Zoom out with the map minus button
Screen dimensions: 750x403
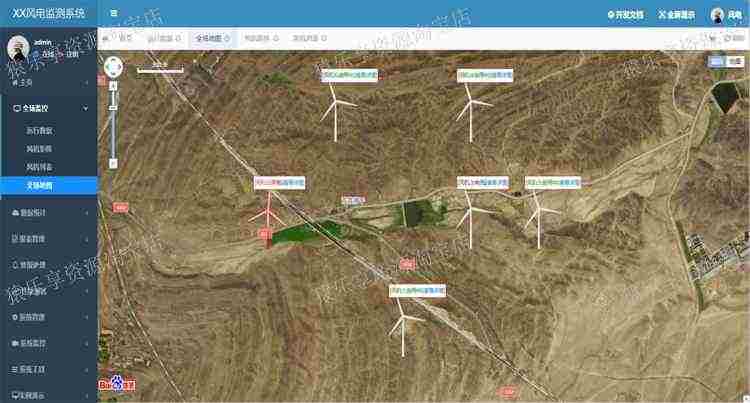pos(113,163)
